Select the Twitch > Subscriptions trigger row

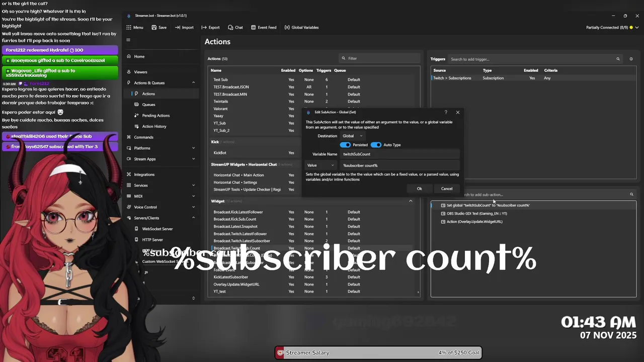point(533,78)
